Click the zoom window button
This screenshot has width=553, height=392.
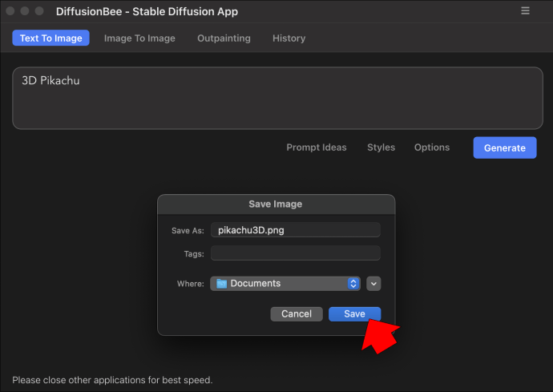(39, 11)
